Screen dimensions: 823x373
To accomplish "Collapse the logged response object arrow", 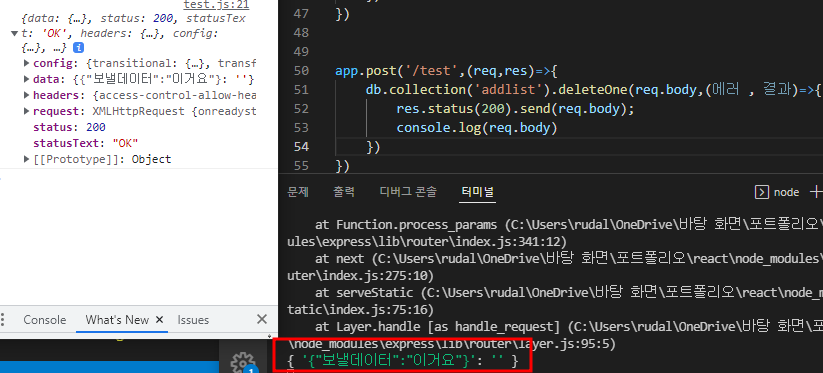I will click(x=15, y=34).
